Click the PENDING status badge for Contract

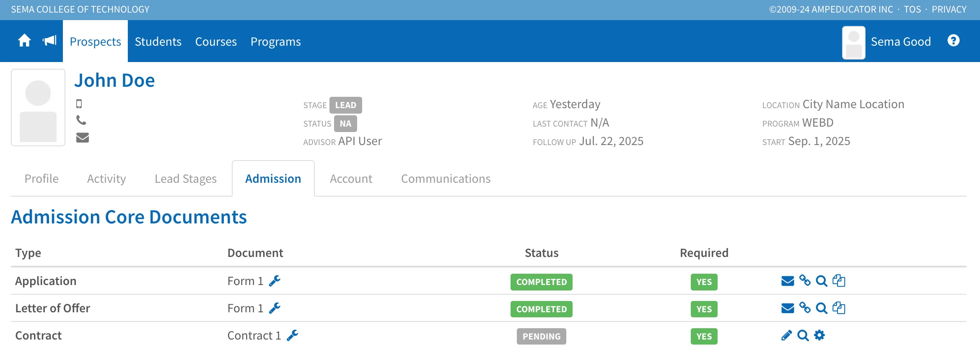[542, 336]
